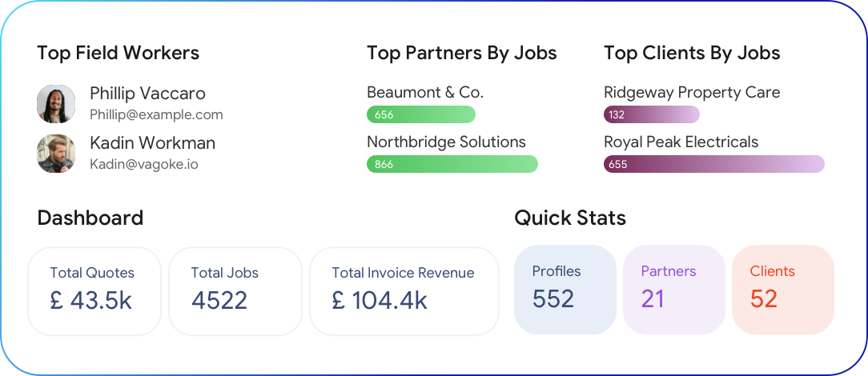
Task: Open the Clients quick stat tile
Action: click(783, 290)
